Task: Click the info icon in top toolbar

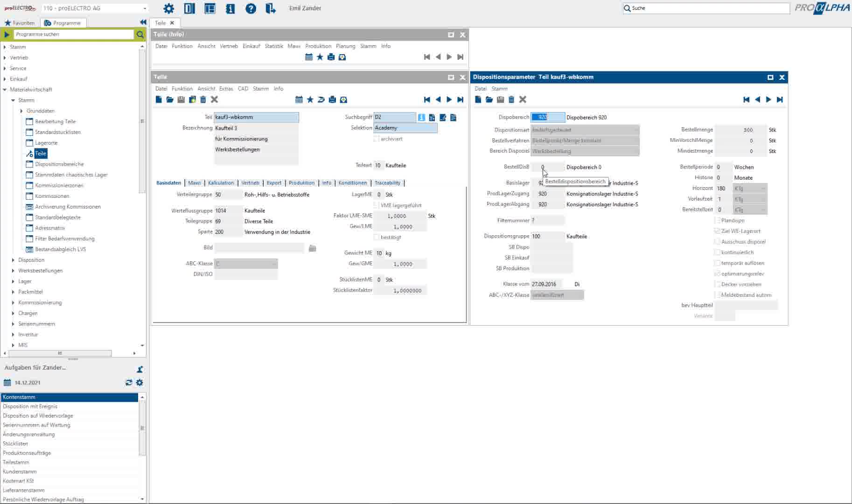Action: click(230, 8)
